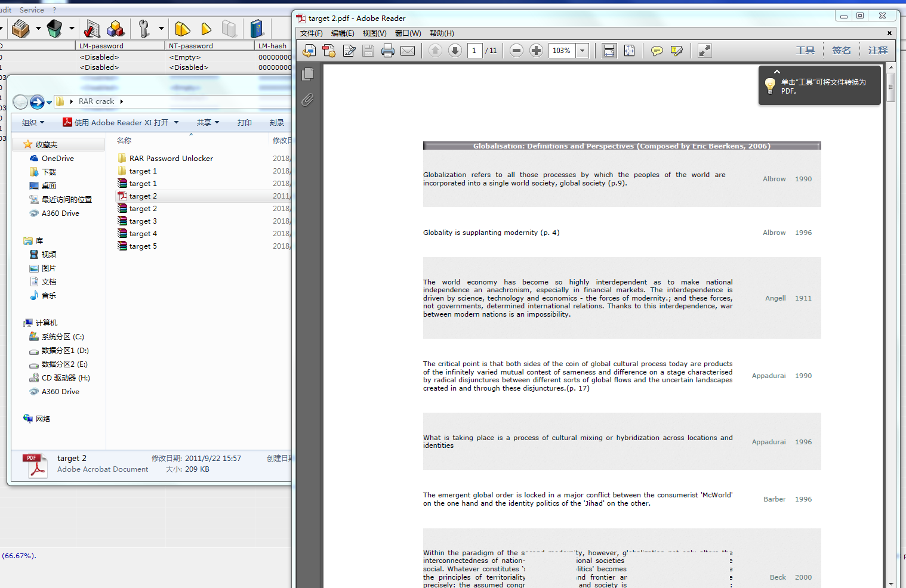
Task: Click the single yellow play icon
Action: pyautogui.click(x=207, y=28)
